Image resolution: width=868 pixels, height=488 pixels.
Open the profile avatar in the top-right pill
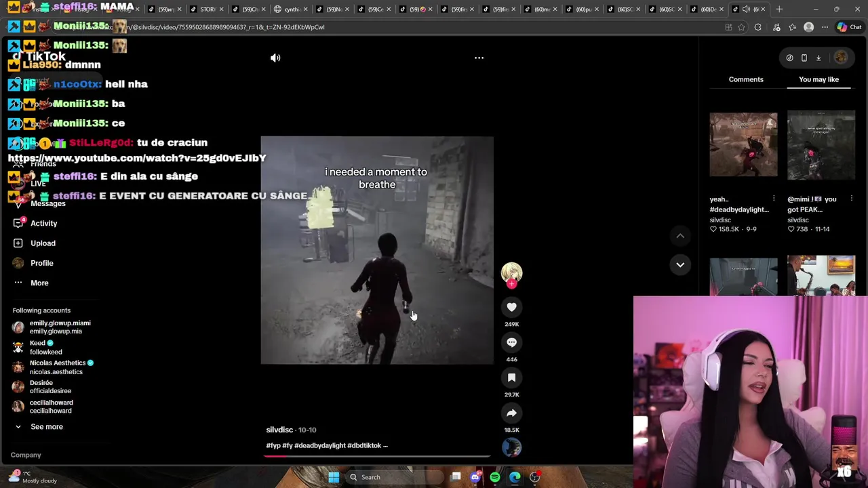841,58
